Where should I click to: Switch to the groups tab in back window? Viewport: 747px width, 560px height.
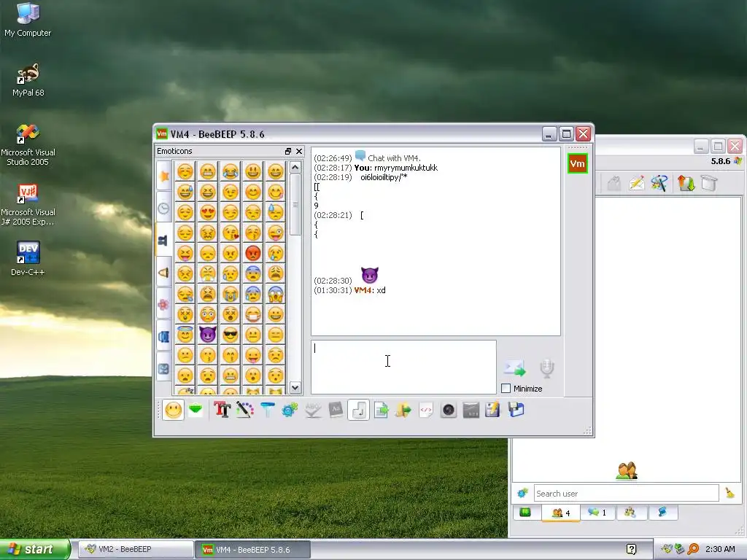(631, 513)
